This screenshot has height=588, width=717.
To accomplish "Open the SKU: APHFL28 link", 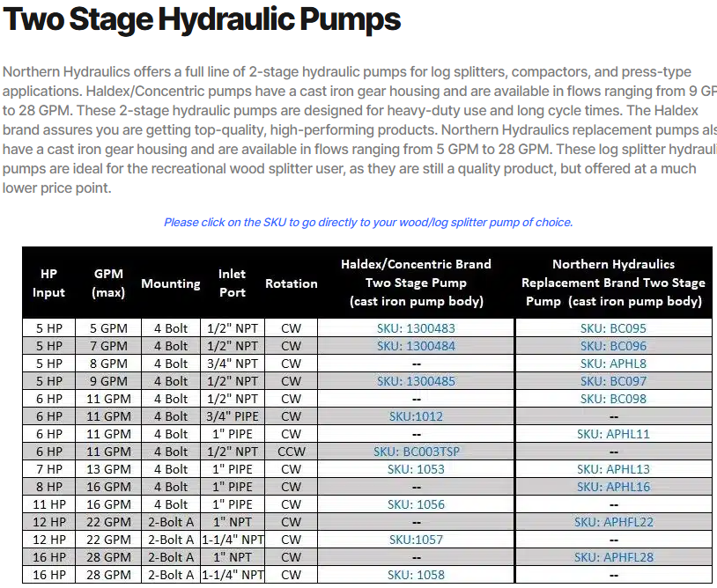I will (613, 557).
